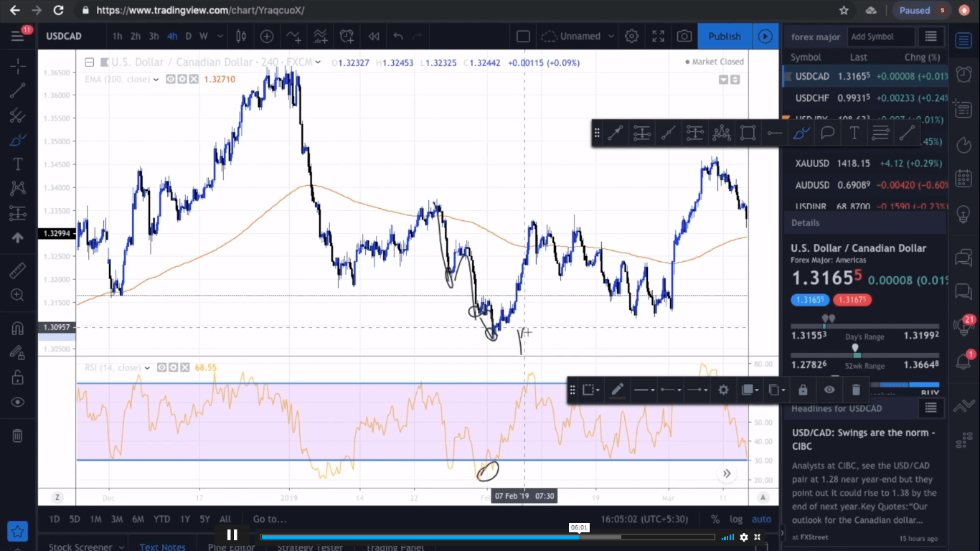Image resolution: width=980 pixels, height=551 pixels.
Task: Open the pitchfork and Gann tools
Action: coord(18,116)
